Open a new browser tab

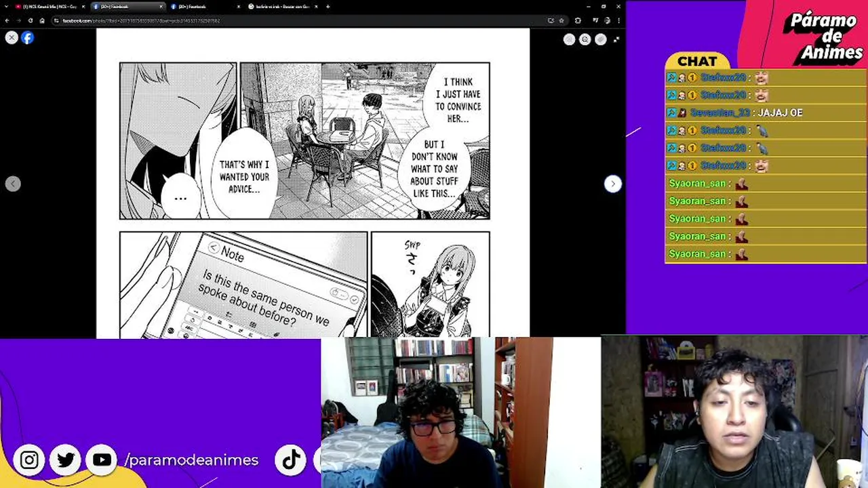pyautogui.click(x=328, y=6)
